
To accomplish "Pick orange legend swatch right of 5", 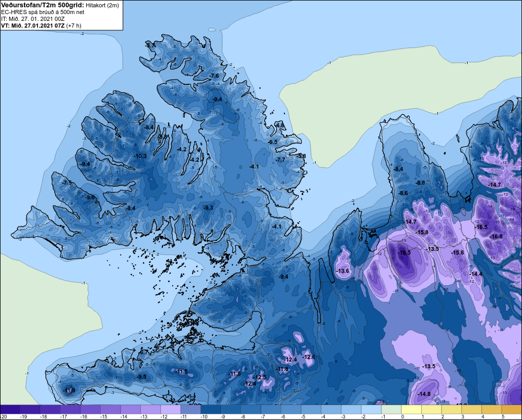I will pyautogui.click(x=512, y=410).
